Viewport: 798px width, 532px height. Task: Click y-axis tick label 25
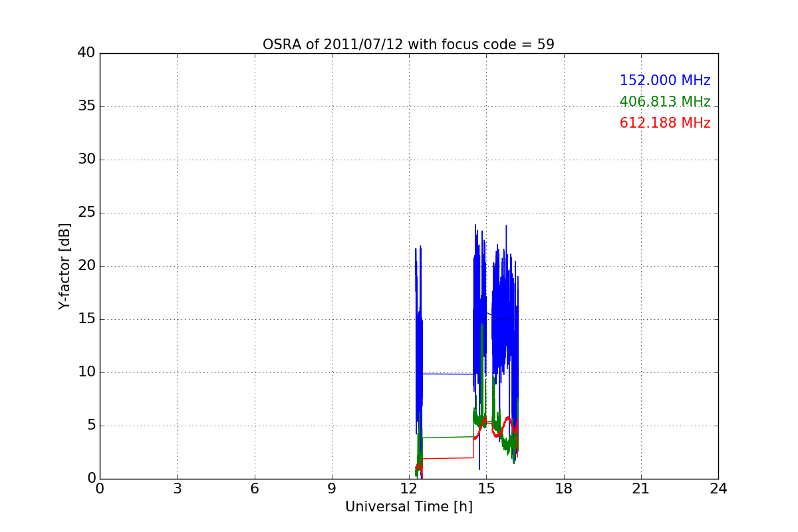86,213
